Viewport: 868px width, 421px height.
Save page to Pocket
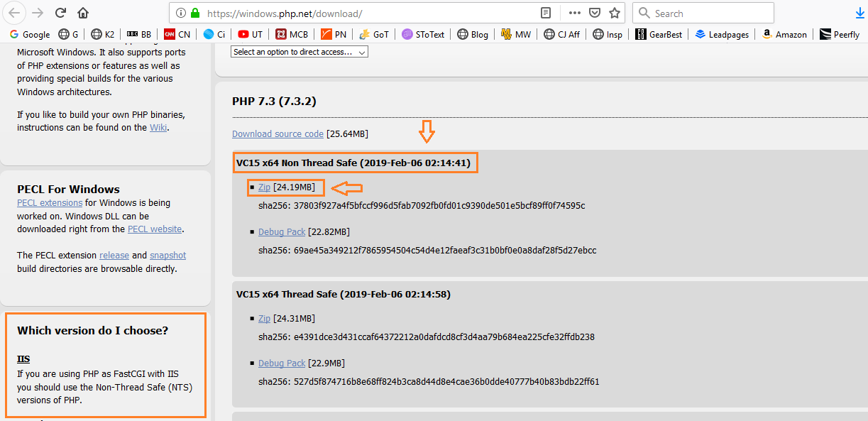[595, 13]
